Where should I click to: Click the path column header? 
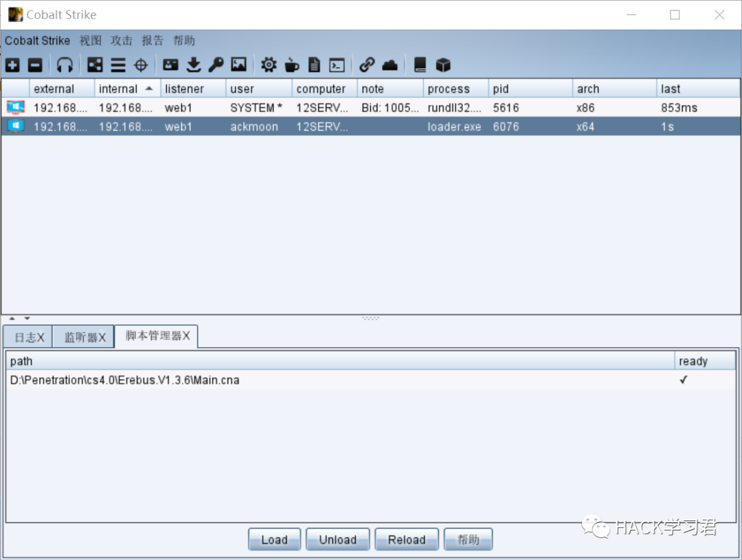tap(340, 361)
